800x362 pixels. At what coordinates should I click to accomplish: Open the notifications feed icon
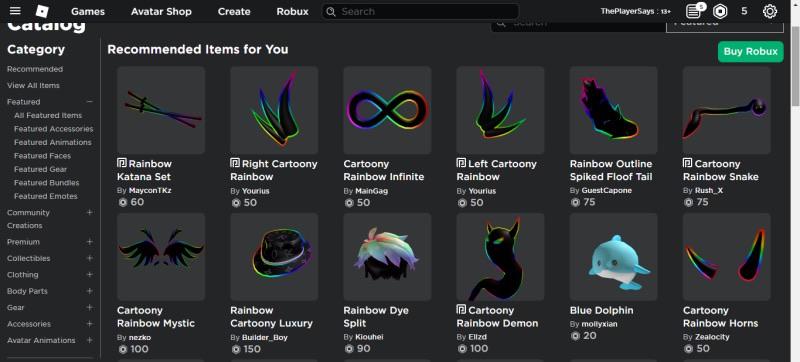pos(693,11)
